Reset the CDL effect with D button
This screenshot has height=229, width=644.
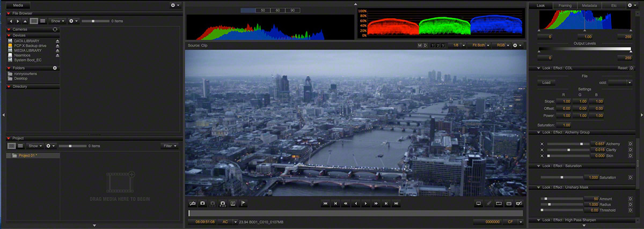632,68
